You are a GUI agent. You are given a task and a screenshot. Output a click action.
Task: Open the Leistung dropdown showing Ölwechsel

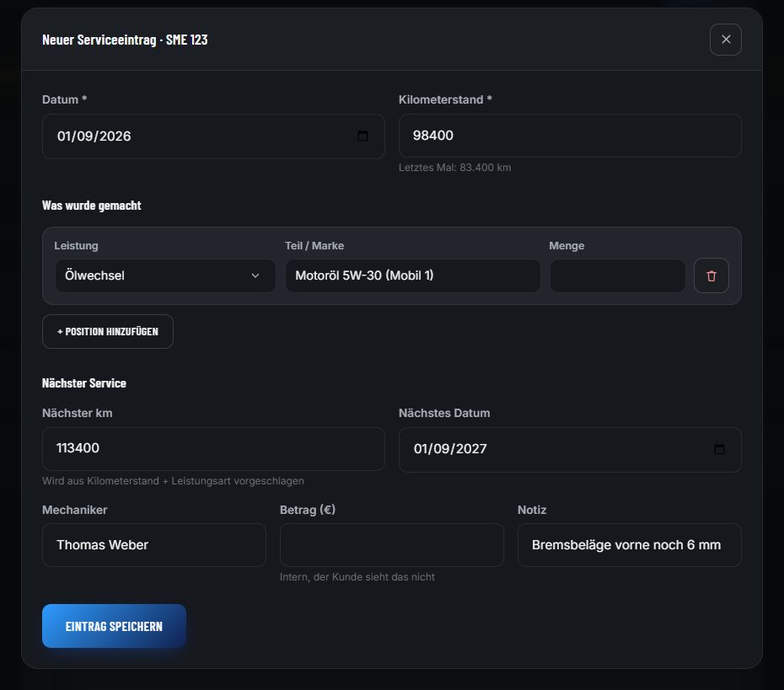[165, 275]
